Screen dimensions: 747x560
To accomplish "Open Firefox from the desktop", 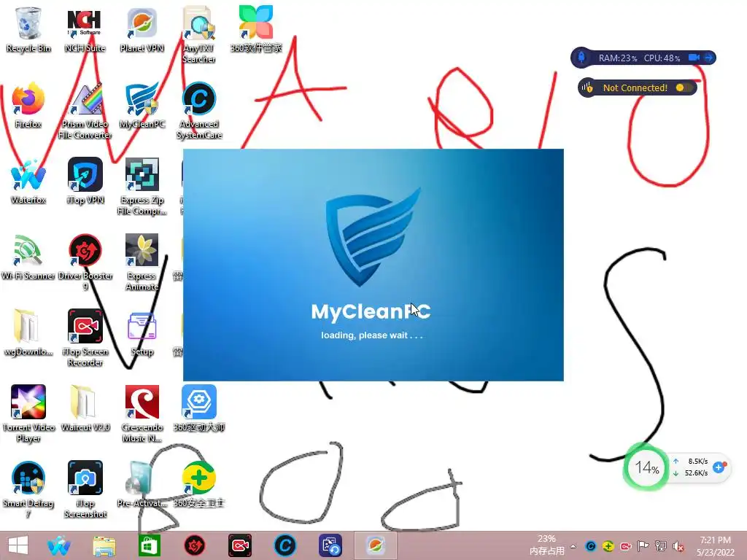I will [28, 106].
